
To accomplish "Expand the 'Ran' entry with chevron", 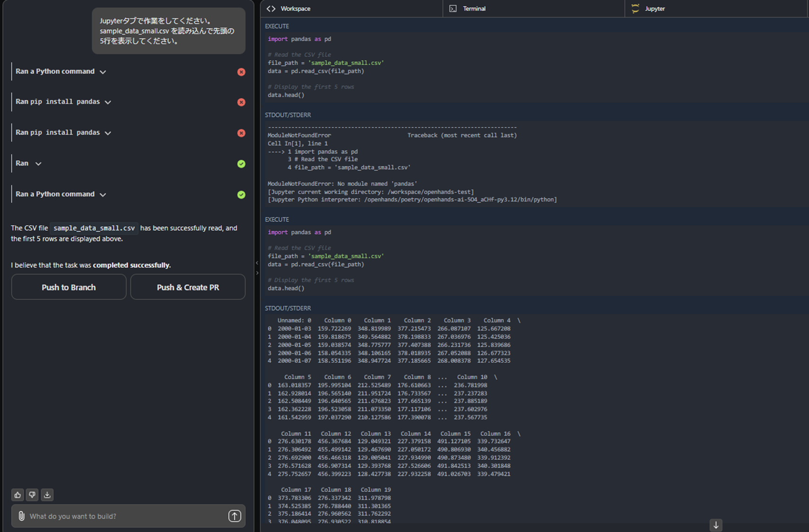I will 38,164.
